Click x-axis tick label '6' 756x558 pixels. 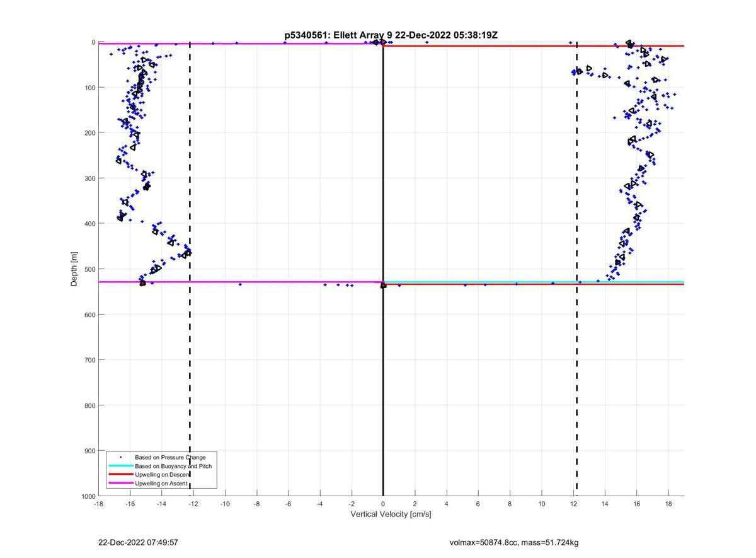(x=478, y=504)
